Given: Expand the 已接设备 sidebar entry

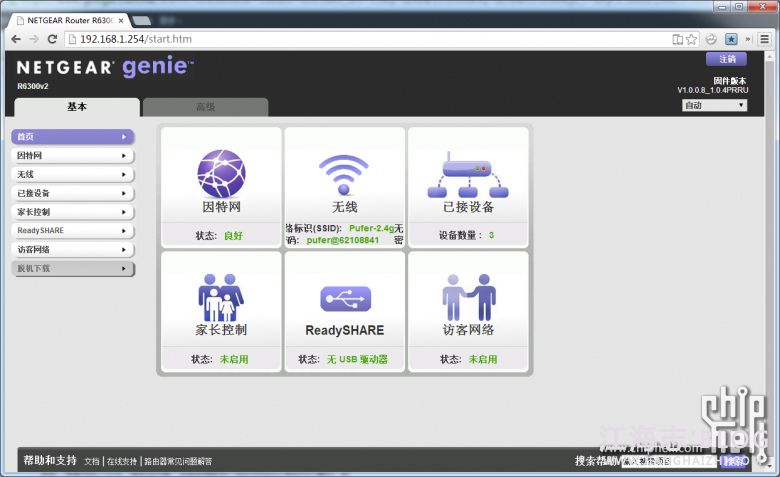Looking at the screenshot, I should (72, 193).
